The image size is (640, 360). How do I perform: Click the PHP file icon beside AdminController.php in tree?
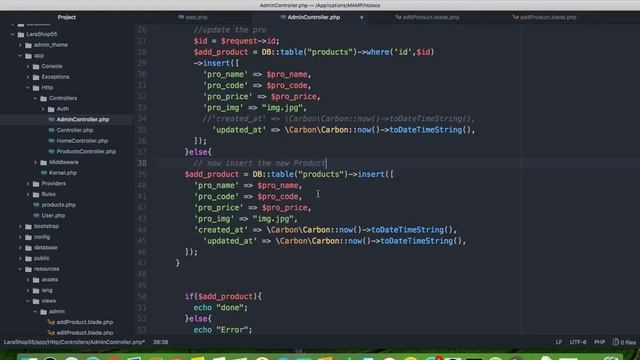[51, 120]
